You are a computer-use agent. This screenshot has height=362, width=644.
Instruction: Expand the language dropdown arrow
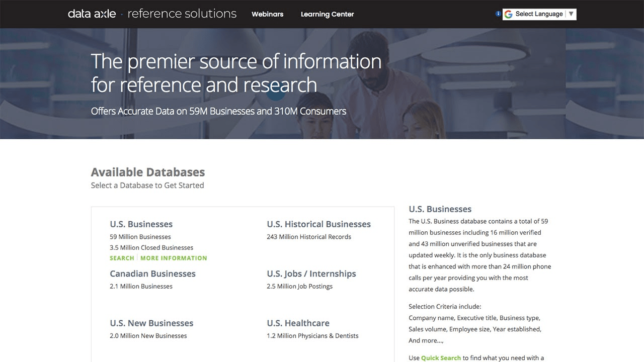point(571,14)
